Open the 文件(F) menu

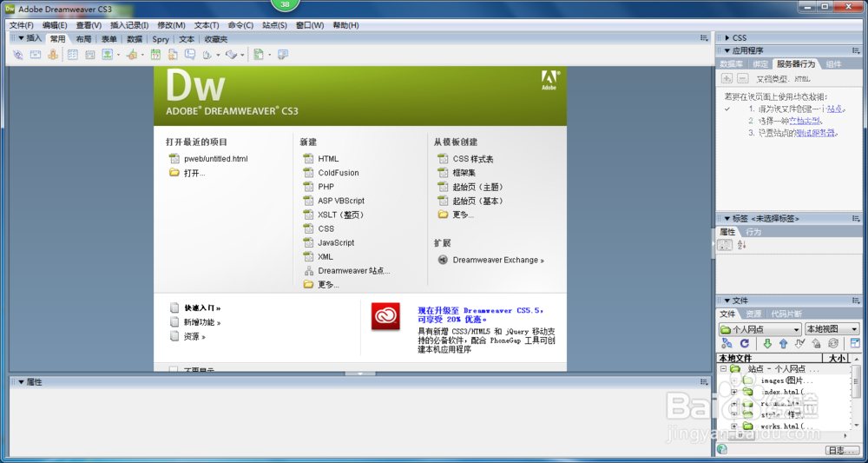[21, 25]
